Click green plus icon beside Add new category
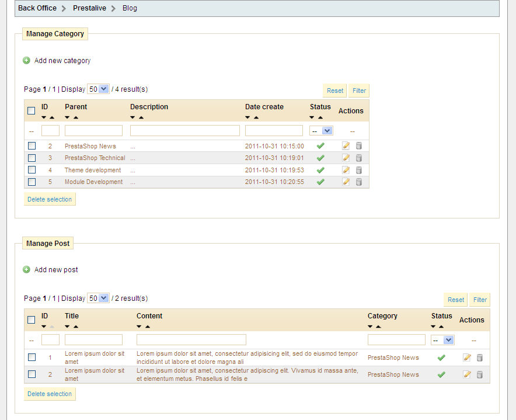 26,61
